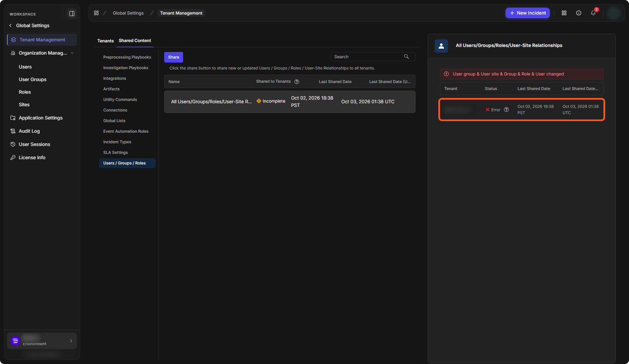Open Users under Organization Management

pyautogui.click(x=25, y=67)
